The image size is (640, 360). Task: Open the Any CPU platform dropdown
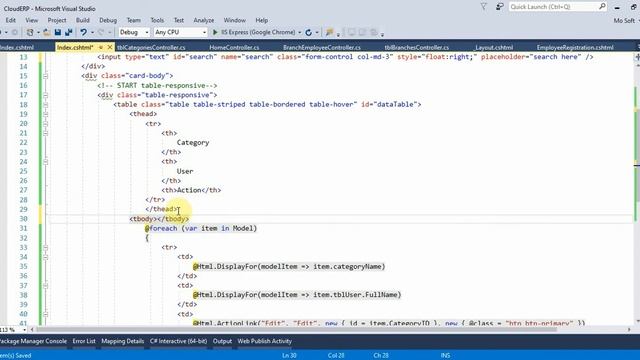click(180, 32)
